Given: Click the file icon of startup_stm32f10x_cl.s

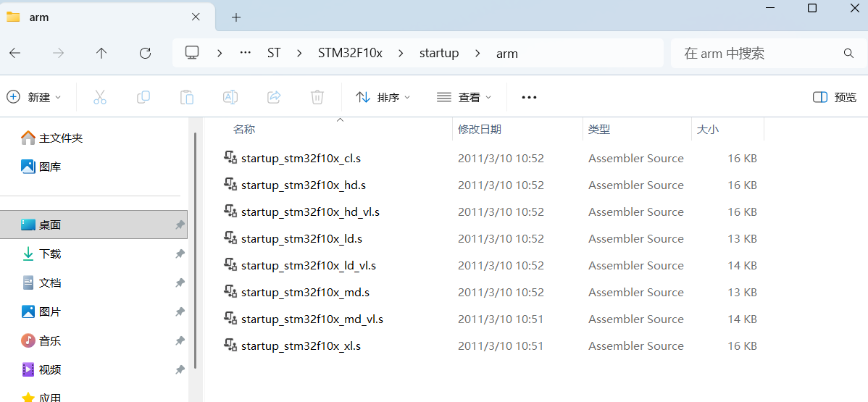Looking at the screenshot, I should [x=230, y=157].
